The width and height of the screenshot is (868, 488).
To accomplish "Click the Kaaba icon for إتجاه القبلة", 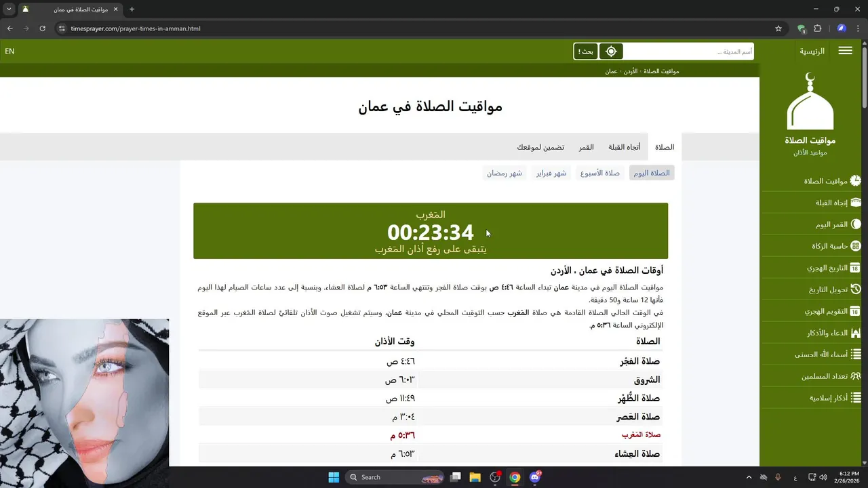I will [856, 203].
